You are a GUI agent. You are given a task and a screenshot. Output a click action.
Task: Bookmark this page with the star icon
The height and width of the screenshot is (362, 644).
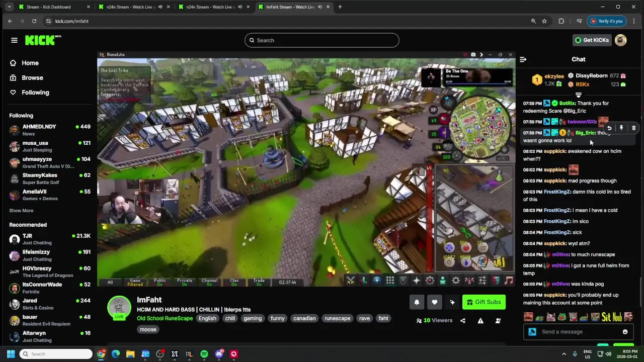pyautogui.click(x=544, y=21)
